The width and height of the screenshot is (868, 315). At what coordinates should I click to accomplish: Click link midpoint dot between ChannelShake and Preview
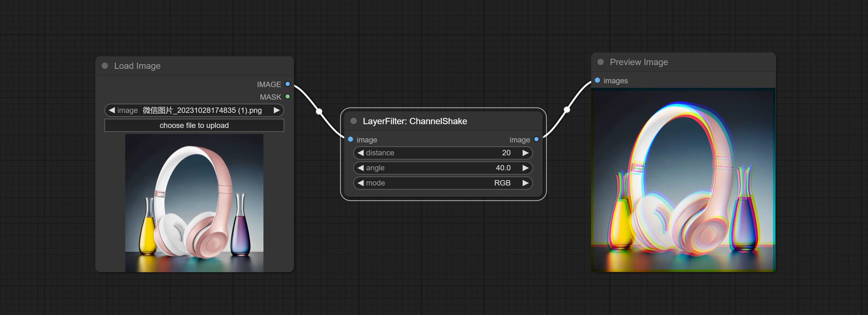coord(567,110)
